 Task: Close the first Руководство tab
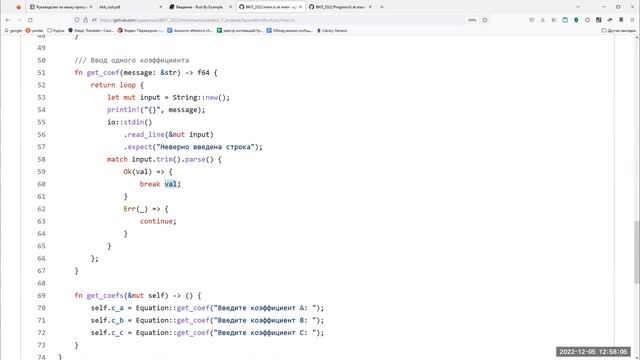[x=90, y=7]
